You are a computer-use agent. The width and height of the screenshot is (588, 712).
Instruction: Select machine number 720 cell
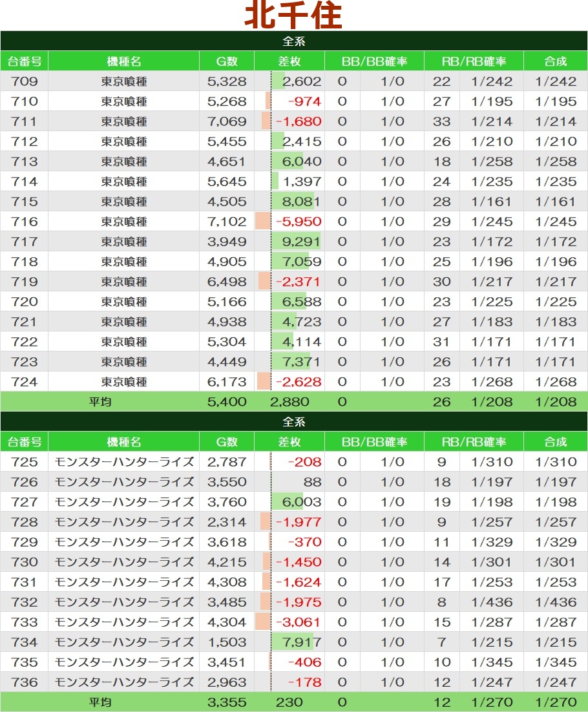(25, 302)
